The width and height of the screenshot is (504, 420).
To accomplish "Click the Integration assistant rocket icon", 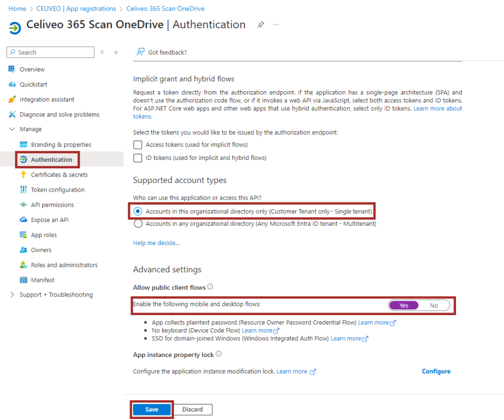I will [x=12, y=100].
